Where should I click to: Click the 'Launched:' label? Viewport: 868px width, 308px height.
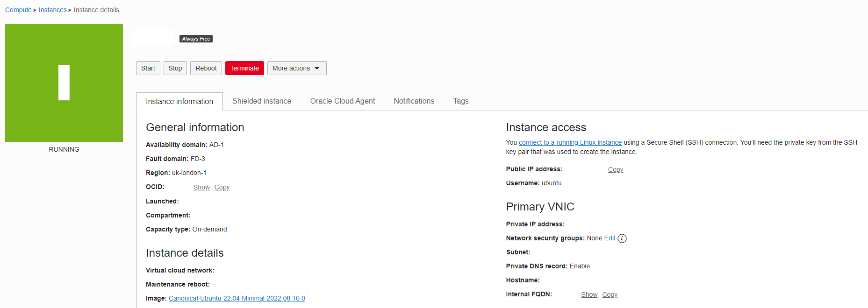[162, 201]
